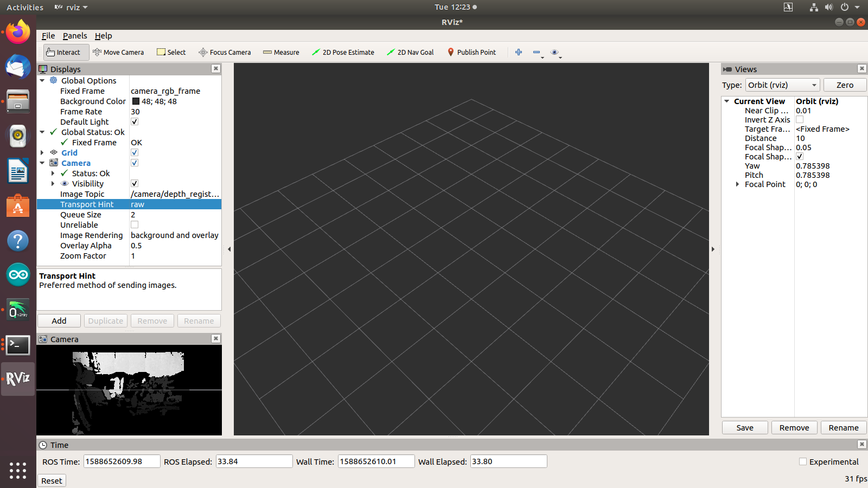Viewport: 868px width, 488px height.
Task: Open the File menu
Action: click(48, 36)
